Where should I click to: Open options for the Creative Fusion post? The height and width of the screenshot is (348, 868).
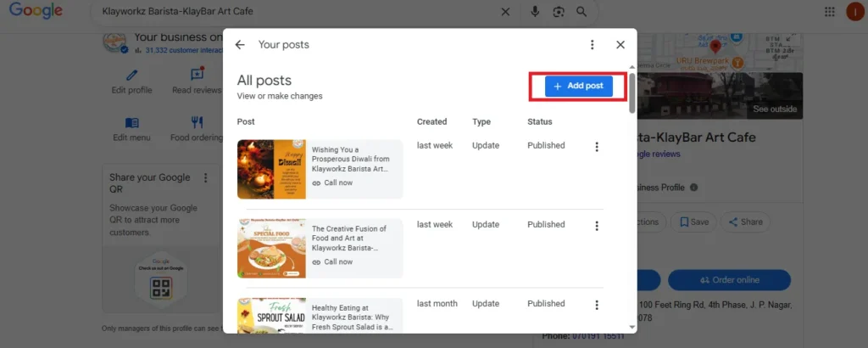(x=597, y=226)
